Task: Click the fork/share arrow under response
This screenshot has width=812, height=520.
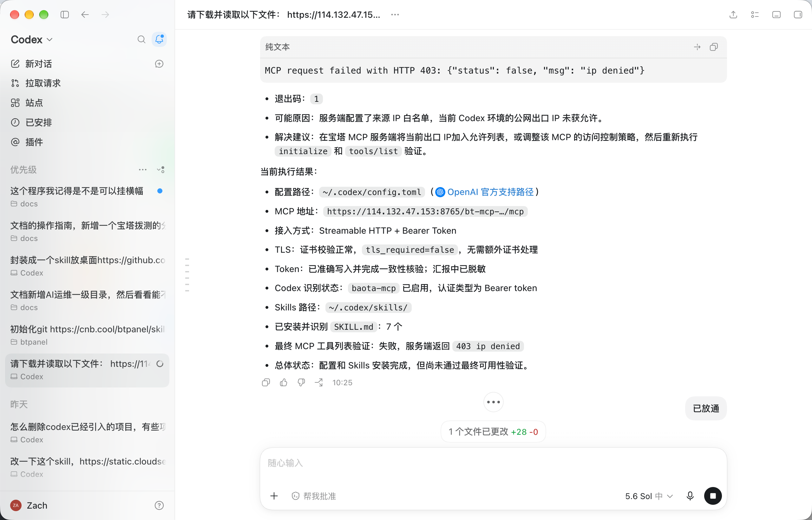Action: click(x=319, y=383)
